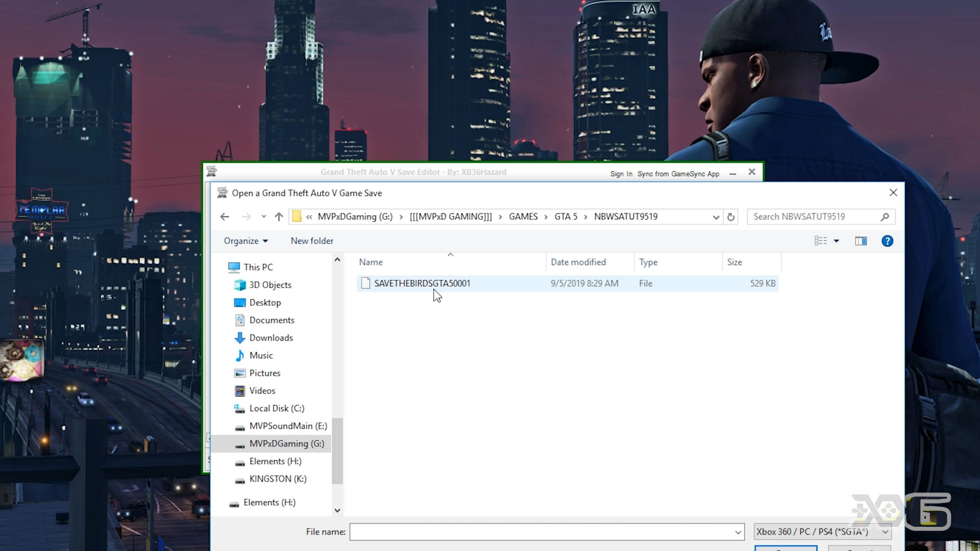Open Documents in navigation pane
This screenshot has height=551, width=980.
pyautogui.click(x=272, y=320)
